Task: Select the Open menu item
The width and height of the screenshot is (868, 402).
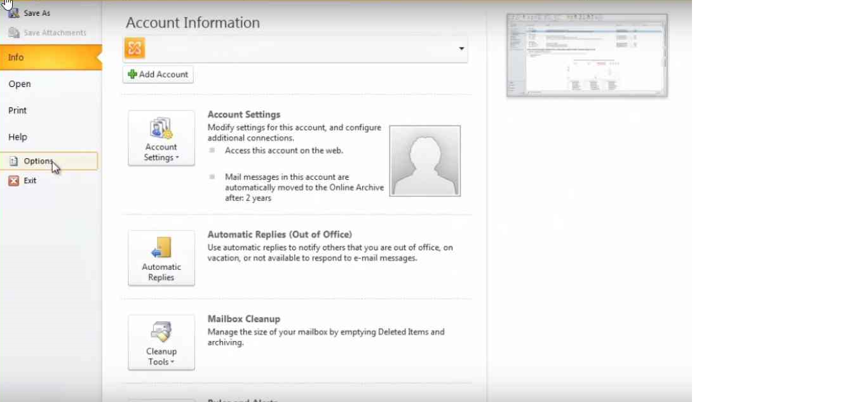Action: point(19,83)
